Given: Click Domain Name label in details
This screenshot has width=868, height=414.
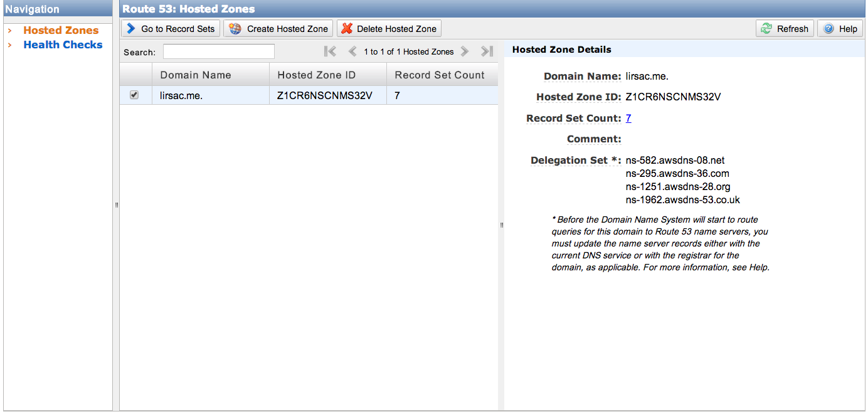Looking at the screenshot, I should pos(583,77).
